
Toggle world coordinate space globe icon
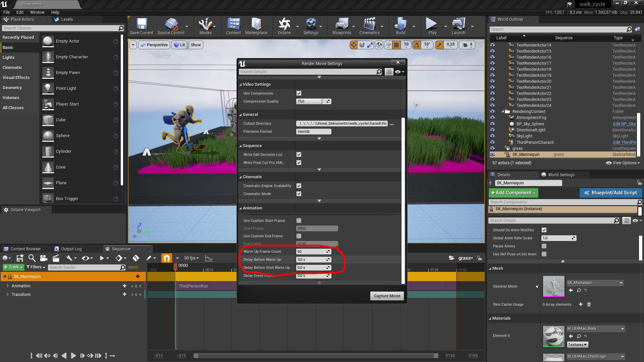pyautogui.click(x=379, y=45)
